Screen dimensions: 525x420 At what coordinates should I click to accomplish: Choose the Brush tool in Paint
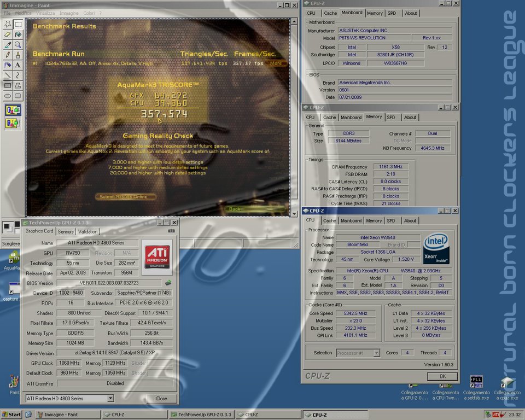point(18,55)
